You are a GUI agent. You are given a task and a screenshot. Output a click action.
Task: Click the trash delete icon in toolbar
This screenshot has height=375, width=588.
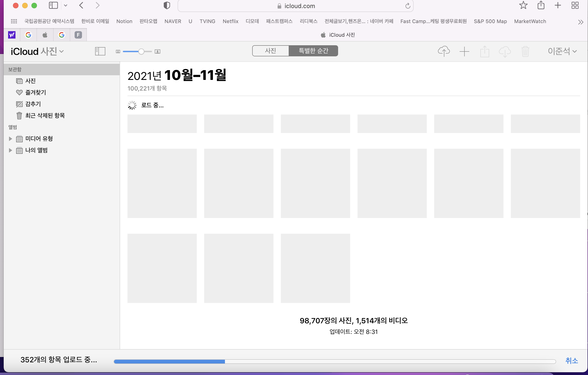point(525,51)
